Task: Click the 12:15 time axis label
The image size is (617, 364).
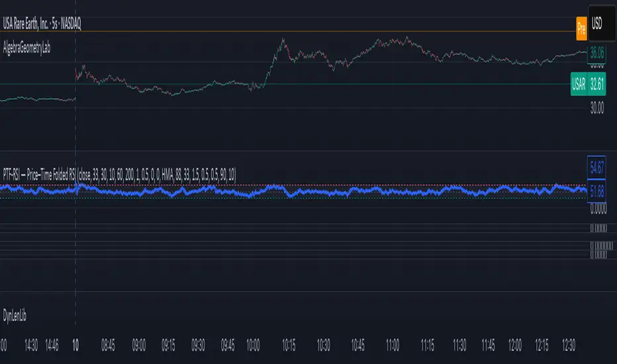Action: point(542,345)
